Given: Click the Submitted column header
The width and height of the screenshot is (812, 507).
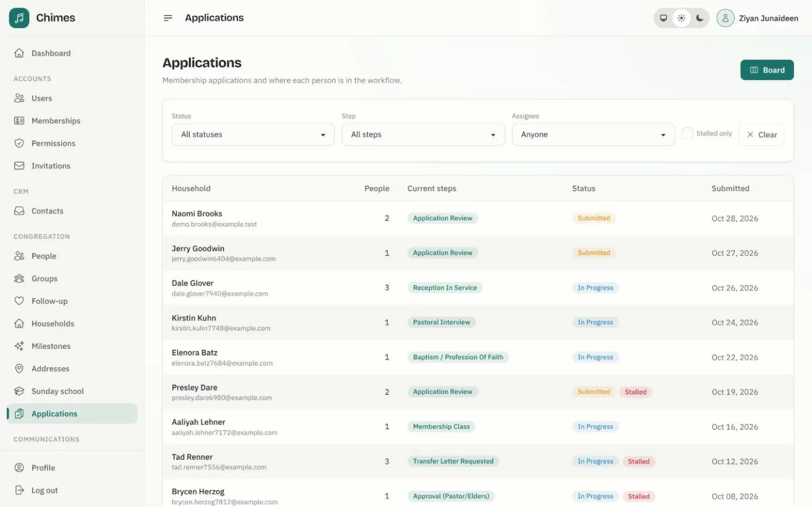Looking at the screenshot, I should pos(730,189).
